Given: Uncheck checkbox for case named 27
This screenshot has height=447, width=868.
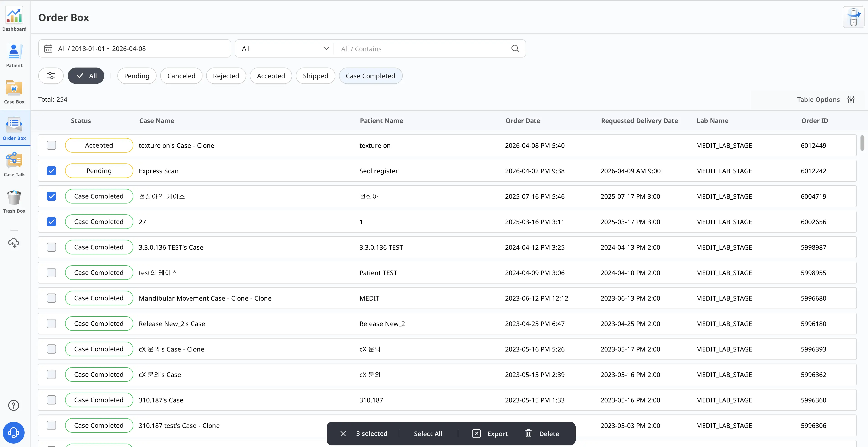Looking at the screenshot, I should click(52, 221).
